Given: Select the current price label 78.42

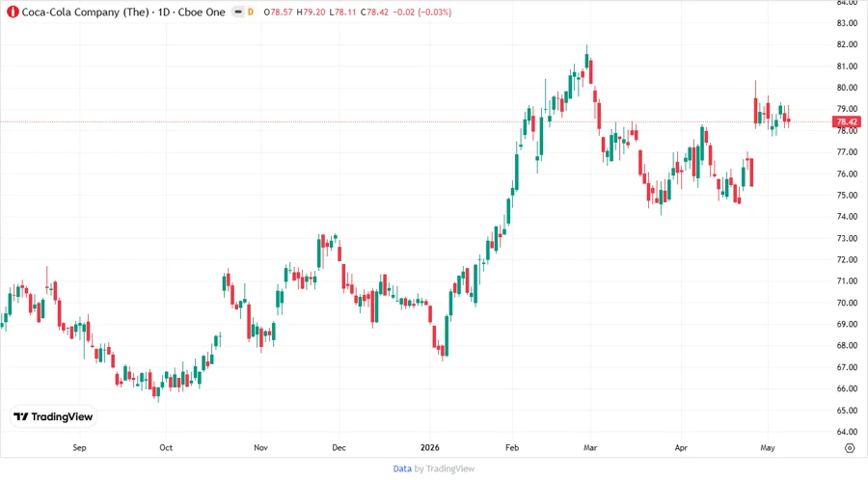Looking at the screenshot, I should pos(847,121).
